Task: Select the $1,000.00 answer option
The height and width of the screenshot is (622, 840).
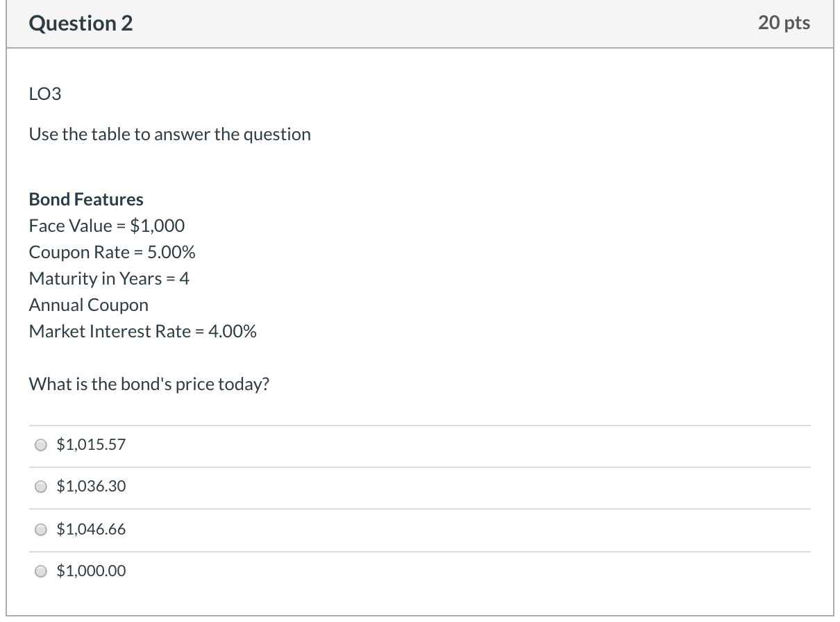Action: (40, 571)
